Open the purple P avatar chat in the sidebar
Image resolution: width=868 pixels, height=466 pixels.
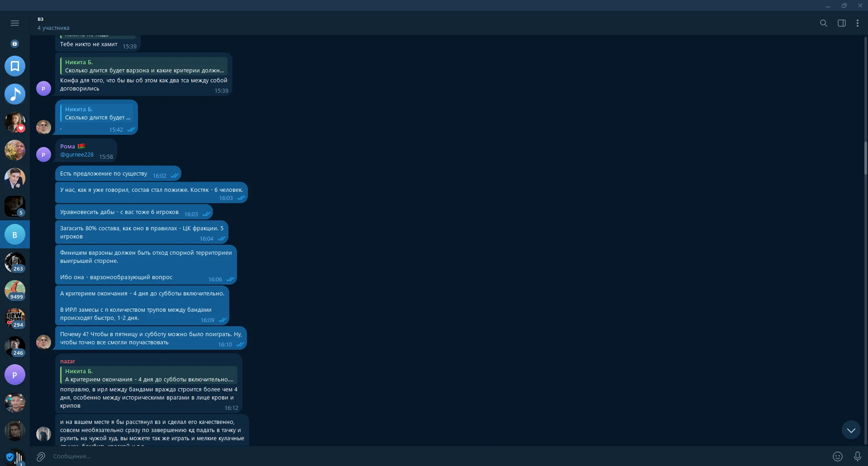[15, 375]
